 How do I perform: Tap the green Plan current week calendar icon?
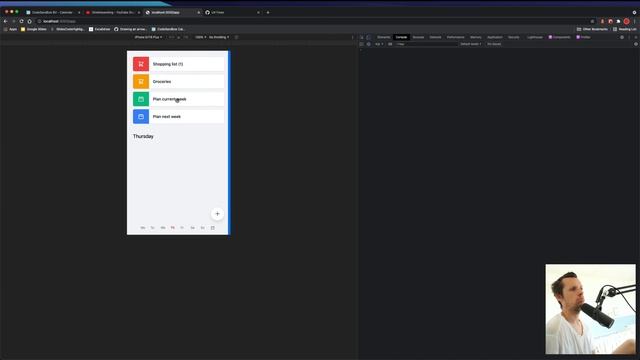pyautogui.click(x=141, y=99)
